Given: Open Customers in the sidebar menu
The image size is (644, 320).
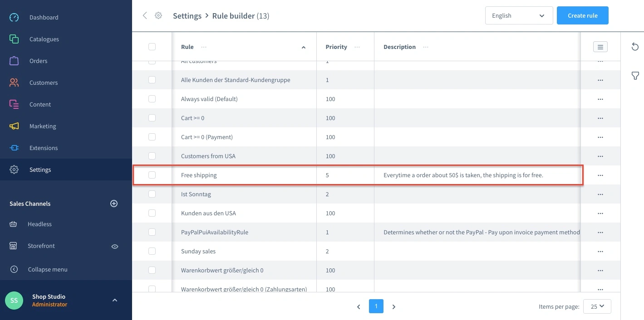Looking at the screenshot, I should click(x=44, y=82).
